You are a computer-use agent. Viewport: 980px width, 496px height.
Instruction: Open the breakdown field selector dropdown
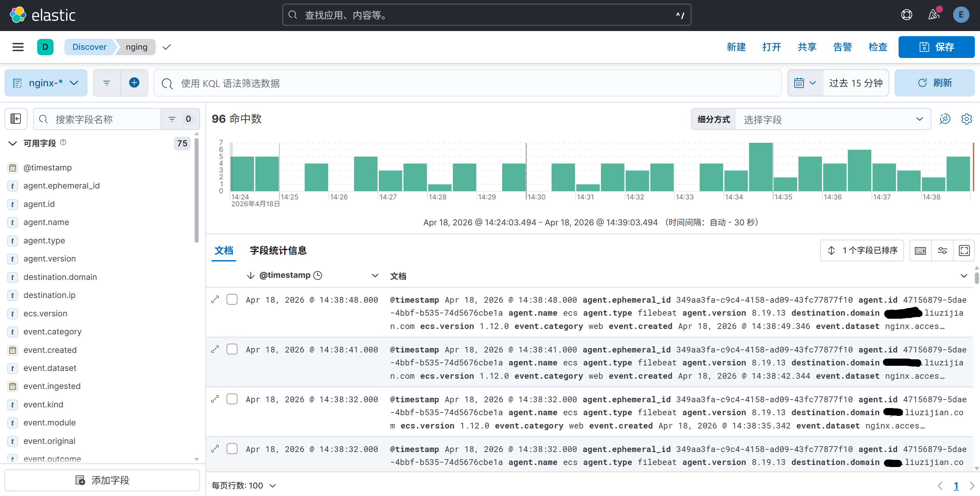(x=832, y=119)
